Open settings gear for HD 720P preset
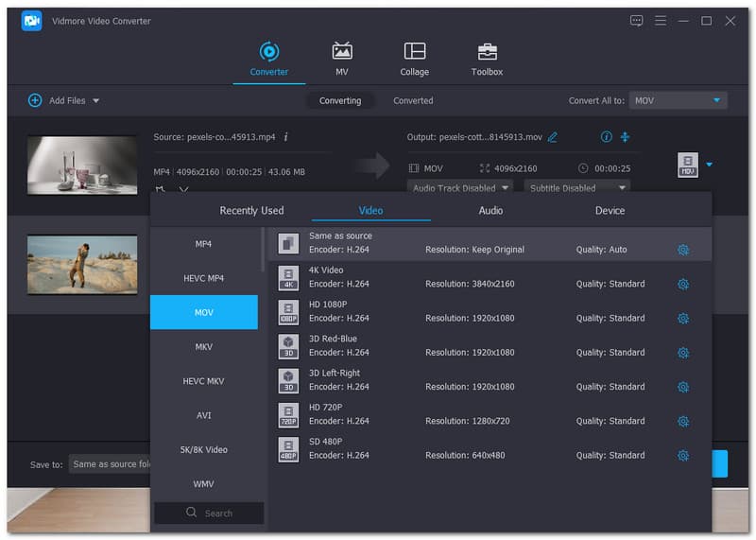Viewport: 756px width, 540px height. (683, 421)
